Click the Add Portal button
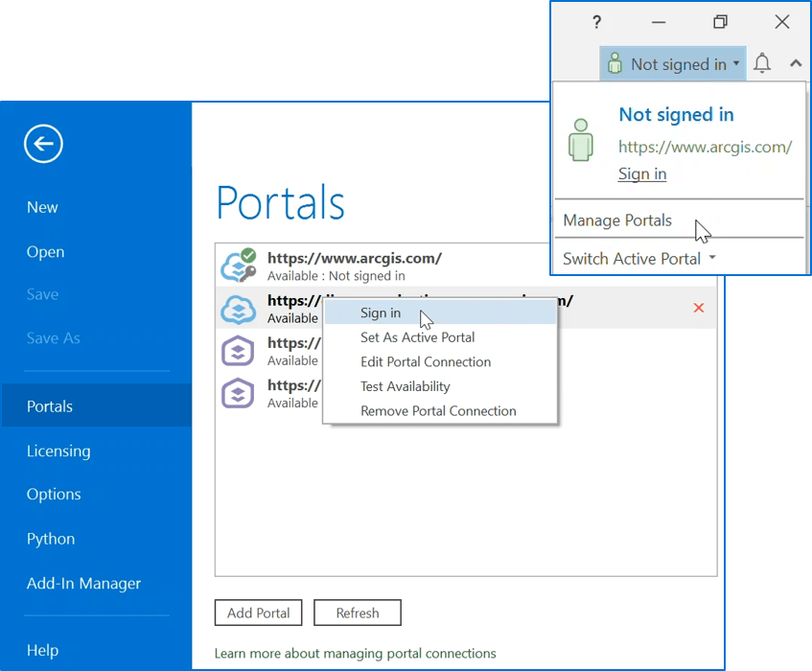Screen dimensions: 812x671 258,613
